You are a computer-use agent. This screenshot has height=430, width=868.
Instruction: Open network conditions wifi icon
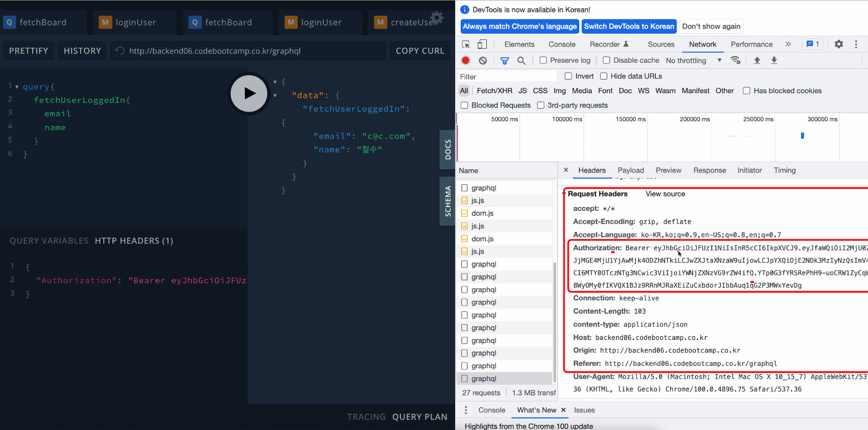(x=736, y=60)
